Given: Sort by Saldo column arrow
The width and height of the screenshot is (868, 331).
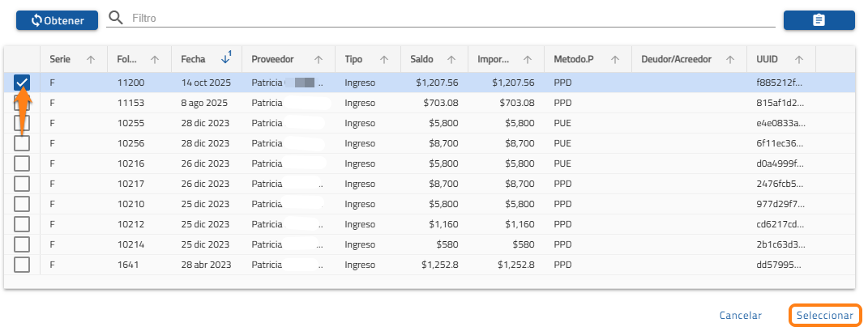Looking at the screenshot, I should (x=451, y=59).
